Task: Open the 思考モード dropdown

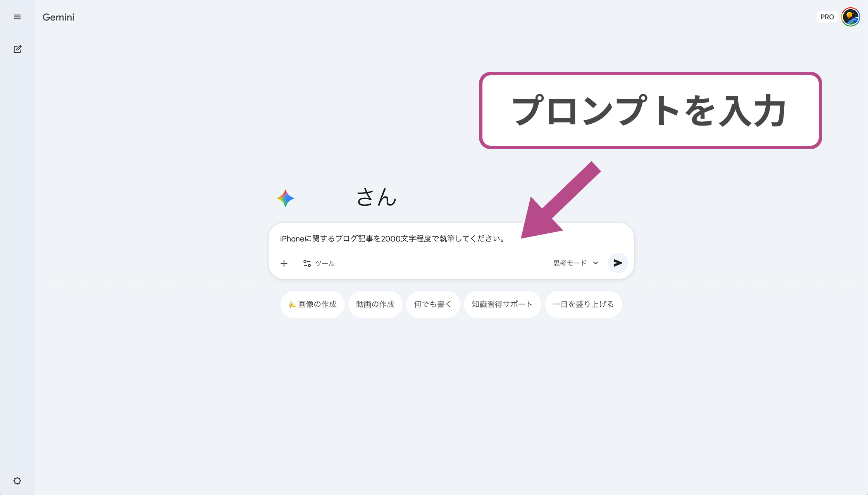Action: pyautogui.click(x=570, y=263)
